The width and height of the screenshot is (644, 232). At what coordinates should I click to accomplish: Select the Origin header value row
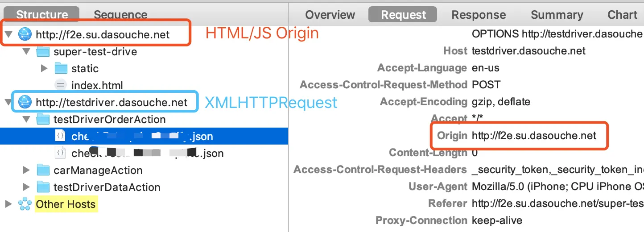coord(534,136)
